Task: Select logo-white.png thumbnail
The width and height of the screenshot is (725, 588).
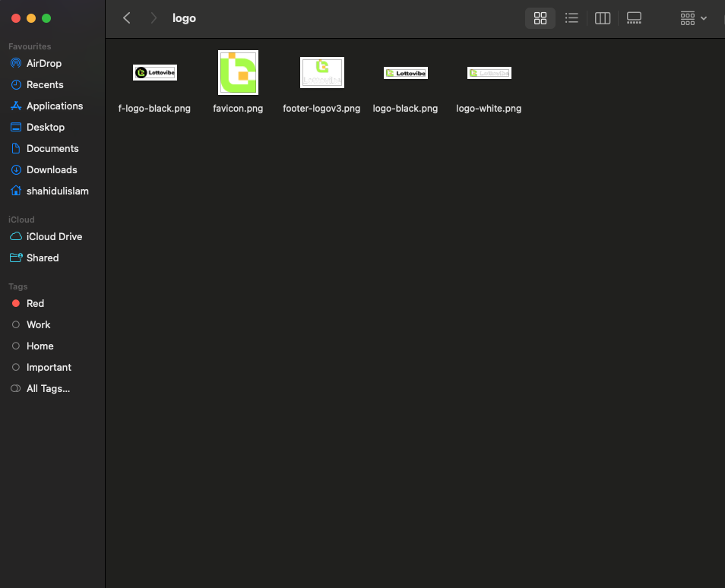Action: coord(489,73)
